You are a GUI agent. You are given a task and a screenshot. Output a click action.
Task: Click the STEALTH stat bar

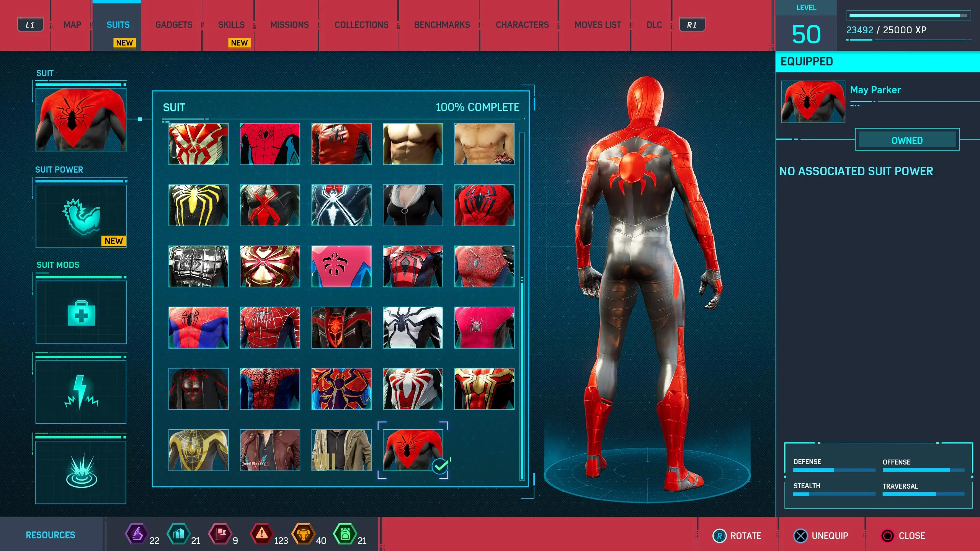pyautogui.click(x=834, y=494)
